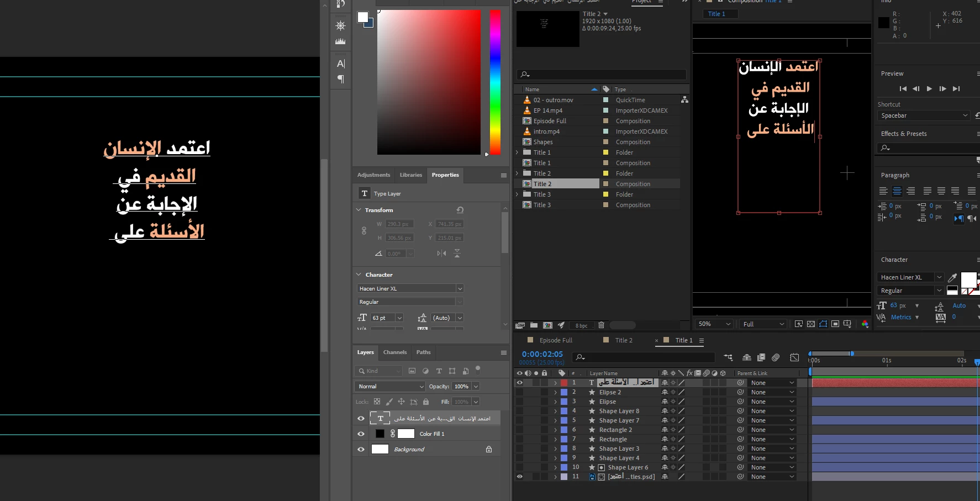Toggle visibility of After Effects layer 11
This screenshot has height=501, width=980.
pyautogui.click(x=519, y=476)
